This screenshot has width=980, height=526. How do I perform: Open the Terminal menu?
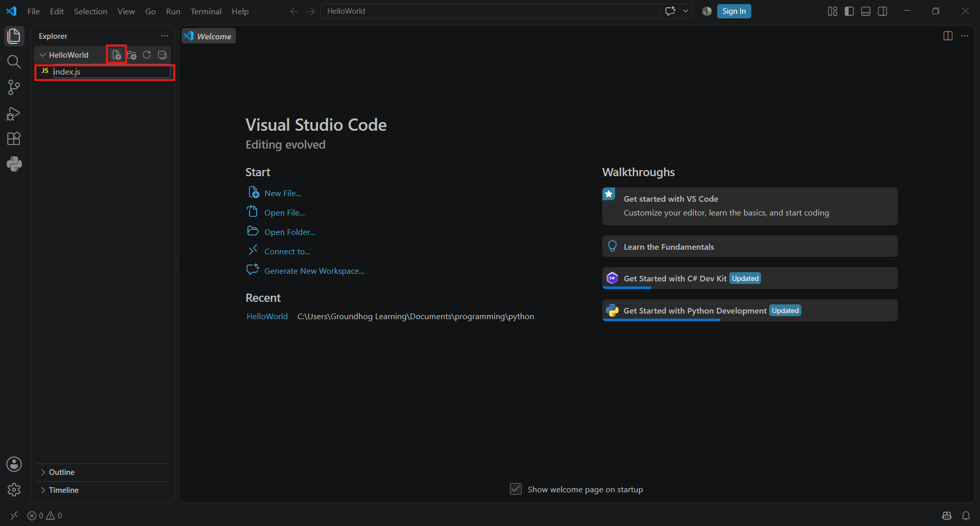pos(206,11)
